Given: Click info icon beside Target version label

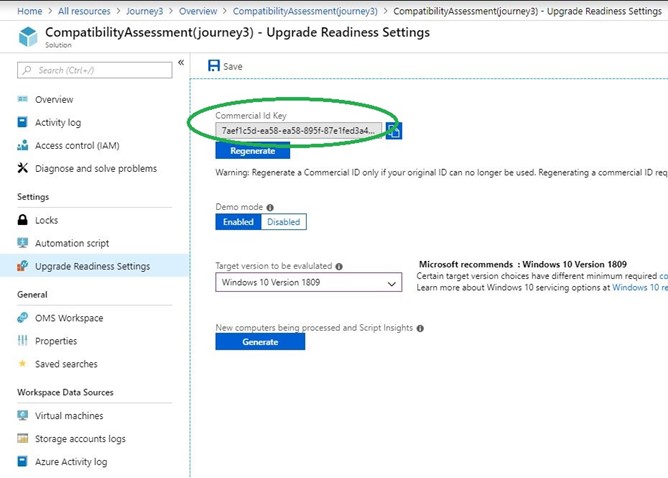Looking at the screenshot, I should [x=339, y=267].
